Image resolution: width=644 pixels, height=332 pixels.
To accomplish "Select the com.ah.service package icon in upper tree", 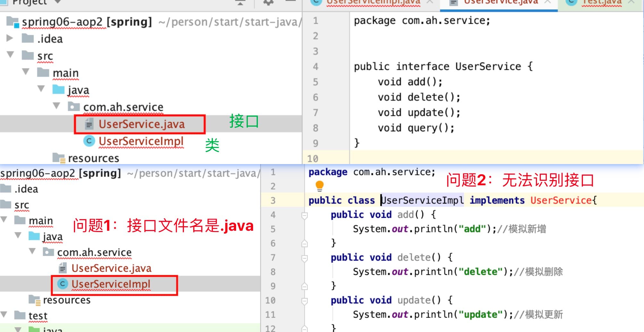I will point(74,107).
